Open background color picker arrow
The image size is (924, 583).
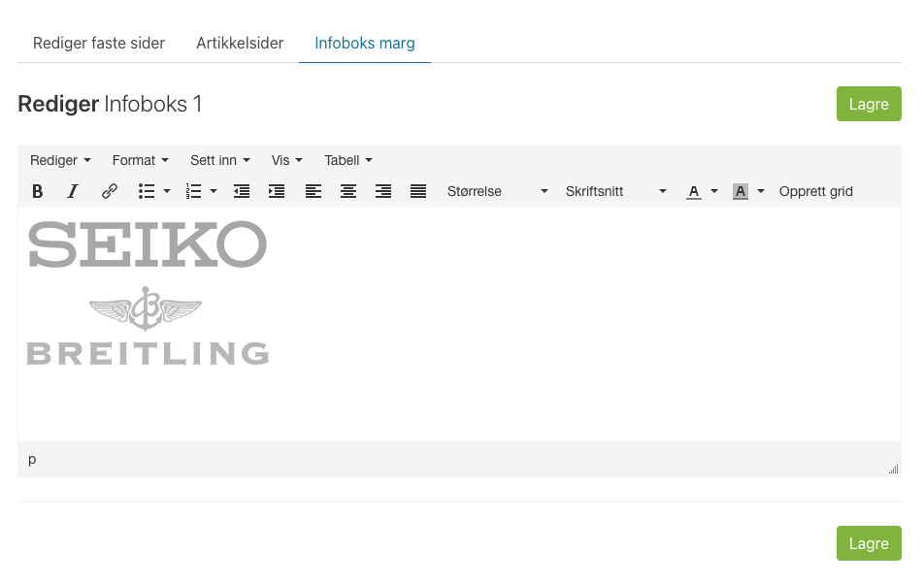click(761, 191)
